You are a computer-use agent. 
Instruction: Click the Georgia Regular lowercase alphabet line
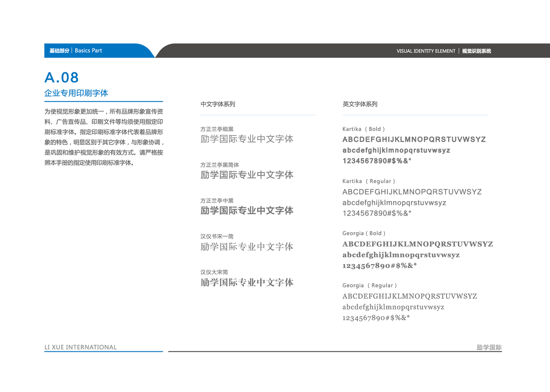393,307
